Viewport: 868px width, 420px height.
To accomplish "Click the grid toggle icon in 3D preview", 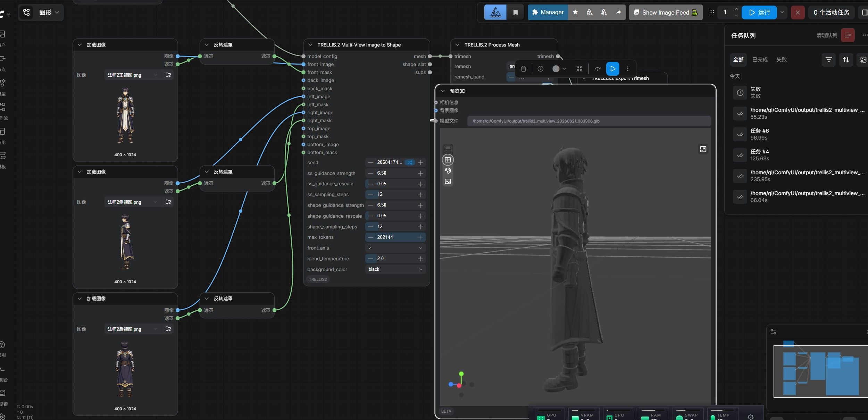I will click(448, 160).
